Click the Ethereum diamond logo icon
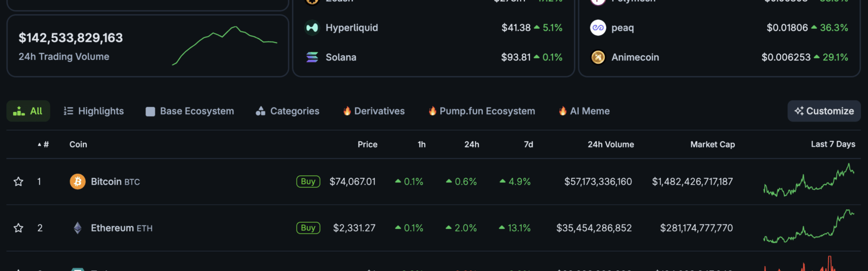 pyautogui.click(x=78, y=228)
